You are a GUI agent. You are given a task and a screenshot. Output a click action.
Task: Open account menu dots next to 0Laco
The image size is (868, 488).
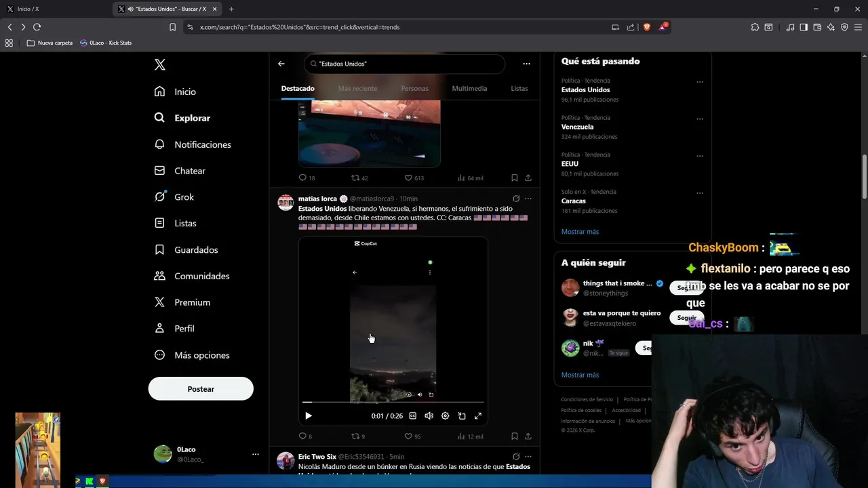click(256, 454)
